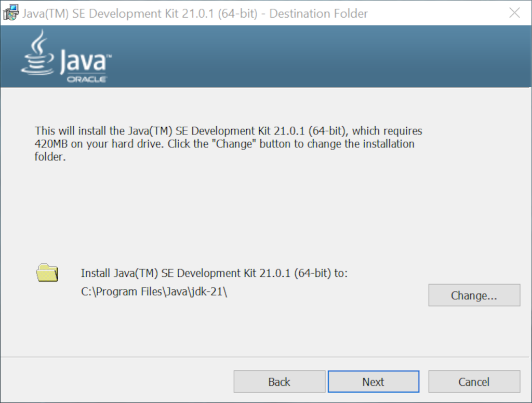Click the ORACLE text under Java logo

click(x=87, y=79)
